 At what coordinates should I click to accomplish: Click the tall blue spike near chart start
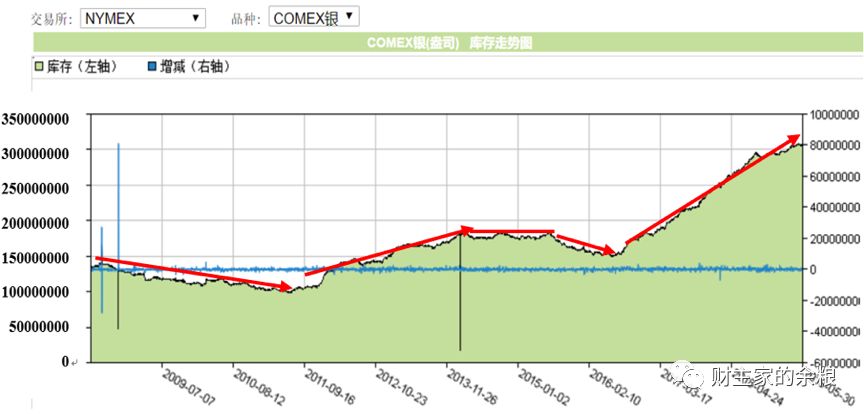(x=118, y=207)
